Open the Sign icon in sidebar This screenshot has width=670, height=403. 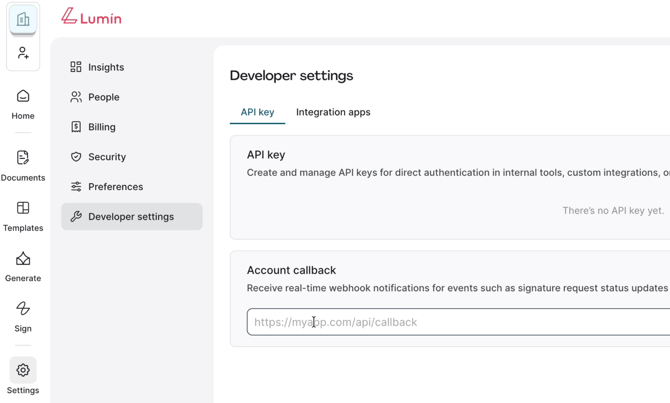[x=23, y=308]
